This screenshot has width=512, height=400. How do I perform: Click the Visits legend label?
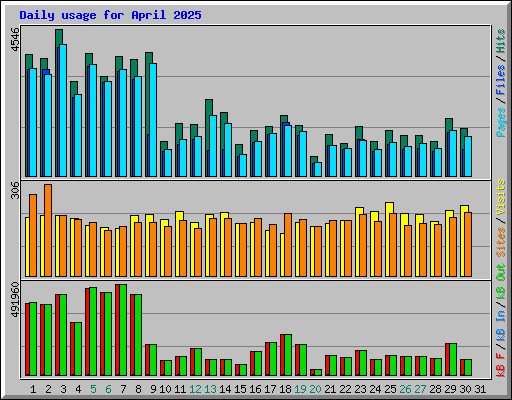501,198
